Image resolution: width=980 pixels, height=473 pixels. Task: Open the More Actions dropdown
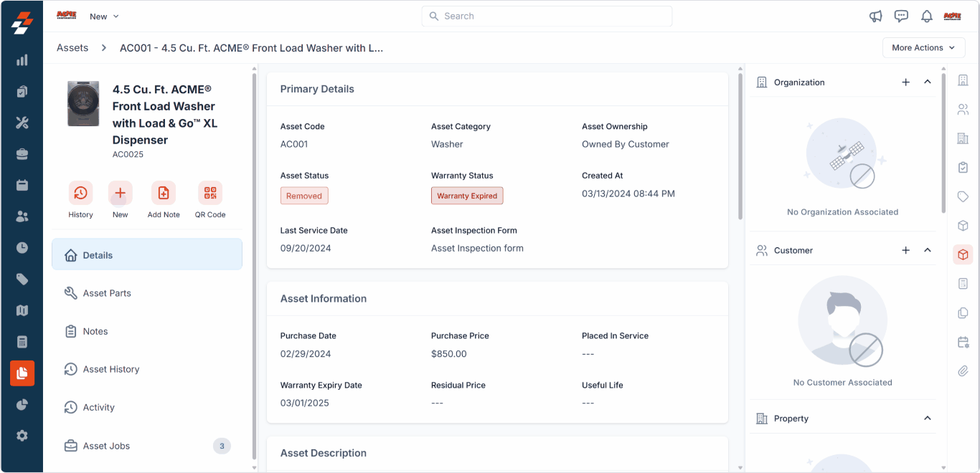tap(924, 48)
